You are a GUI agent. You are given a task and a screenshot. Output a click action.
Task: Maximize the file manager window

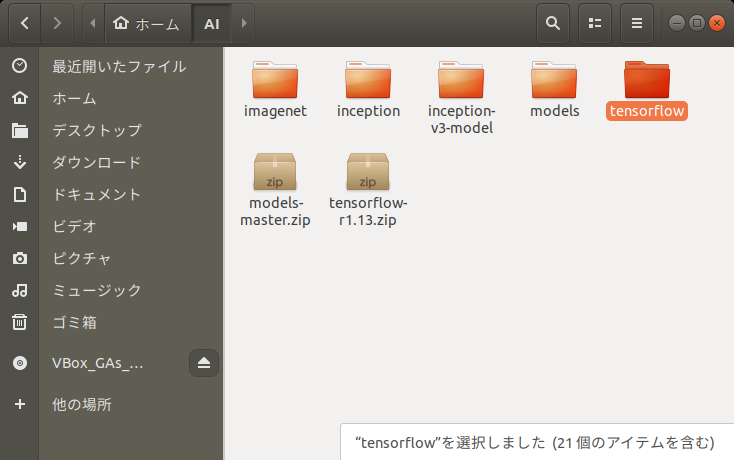point(697,23)
